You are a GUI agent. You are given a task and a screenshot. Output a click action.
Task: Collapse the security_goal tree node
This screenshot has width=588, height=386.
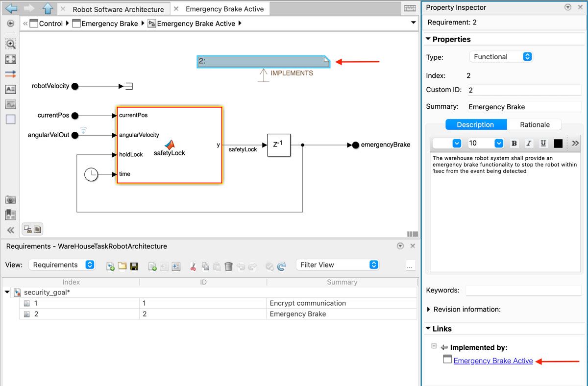pyautogui.click(x=7, y=292)
